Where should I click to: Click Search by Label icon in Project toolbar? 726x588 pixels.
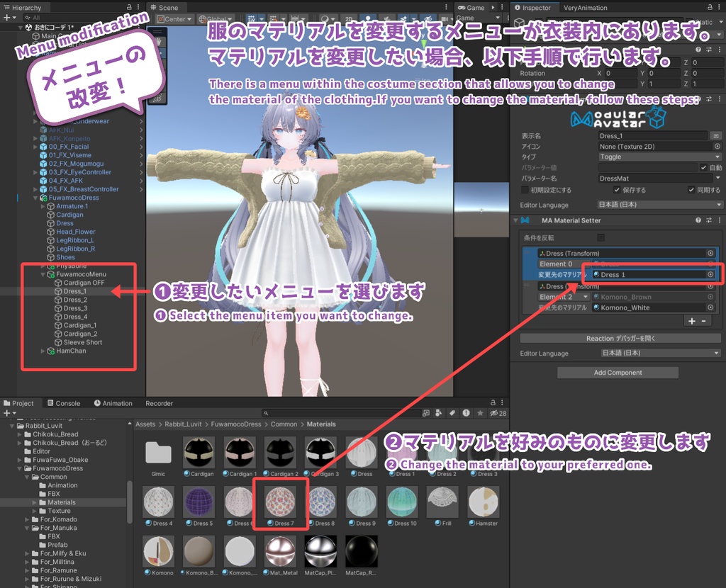[452, 413]
